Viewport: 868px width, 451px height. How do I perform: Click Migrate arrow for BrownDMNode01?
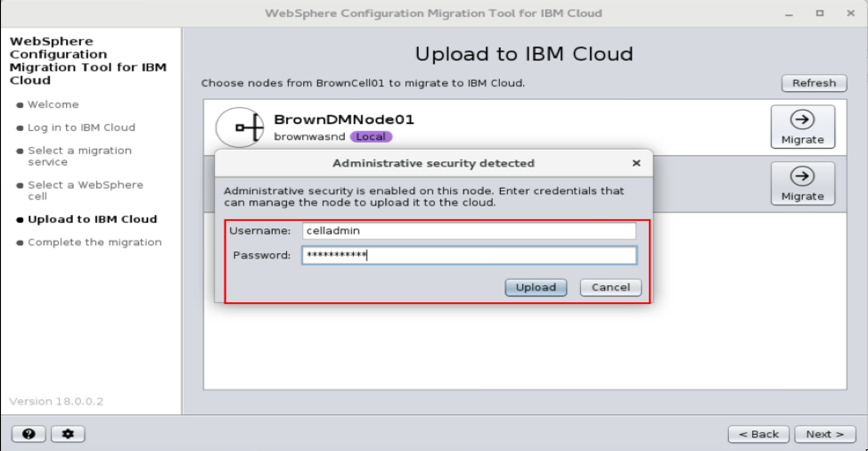802,127
